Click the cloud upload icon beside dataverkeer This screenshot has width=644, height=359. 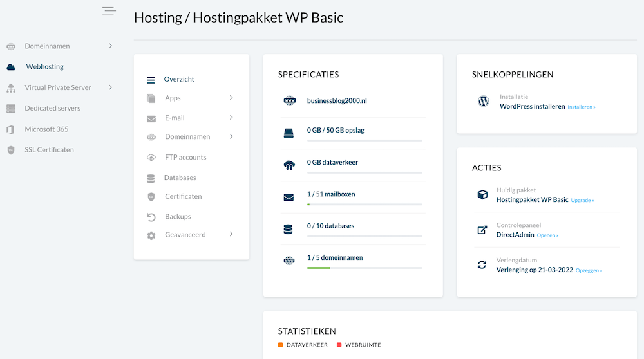click(x=289, y=165)
